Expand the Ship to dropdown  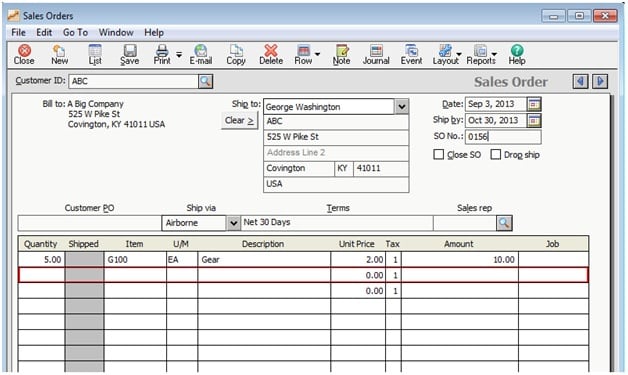(x=402, y=107)
